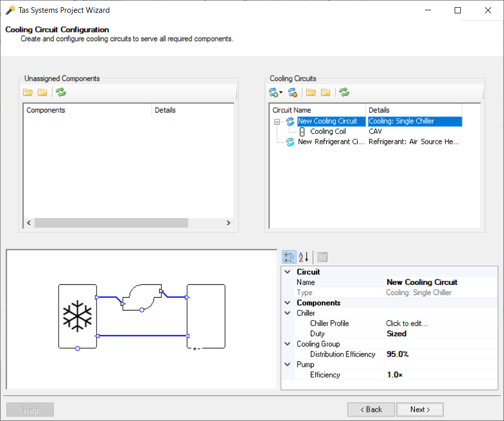Image resolution: width=504 pixels, height=421 pixels.
Task: Collapse the Chiller property group
Action: coord(288,313)
